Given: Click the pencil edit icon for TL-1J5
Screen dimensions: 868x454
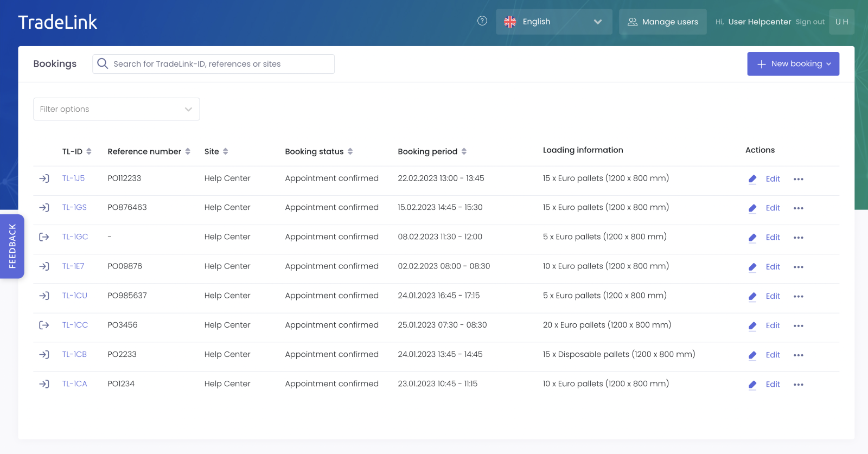Looking at the screenshot, I should [x=752, y=179].
